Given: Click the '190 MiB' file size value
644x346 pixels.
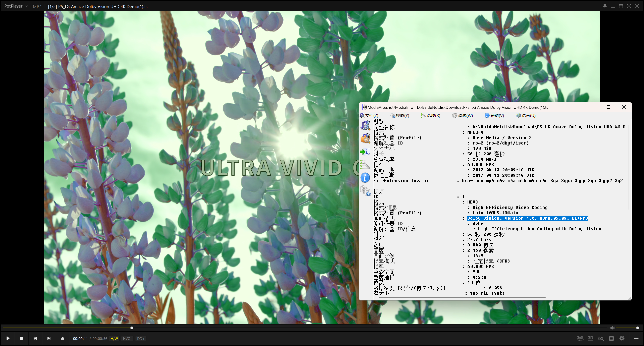Looking at the screenshot, I should pos(482,148).
